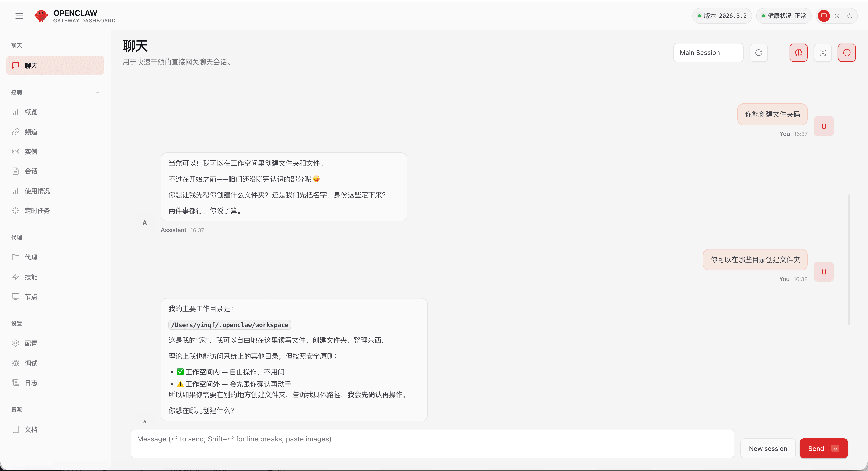868x471 pixels.
Task: Open the 配置 settings entry
Action: [x=31, y=343]
